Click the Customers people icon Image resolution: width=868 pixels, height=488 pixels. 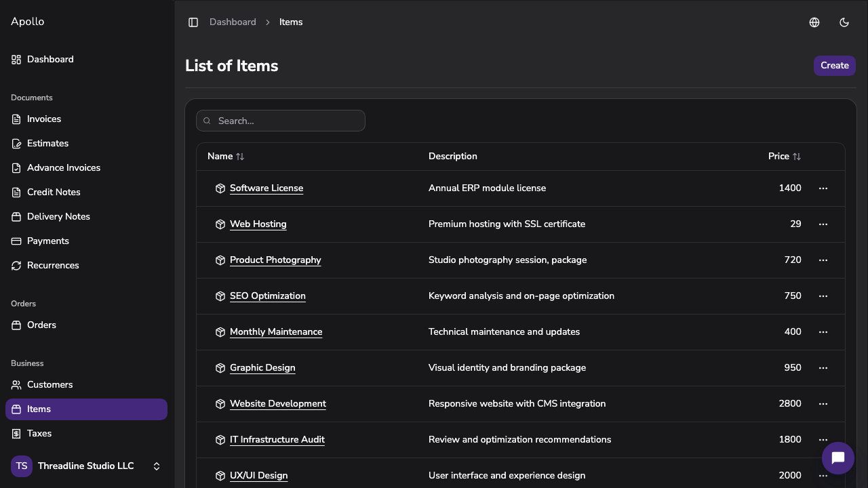click(16, 385)
